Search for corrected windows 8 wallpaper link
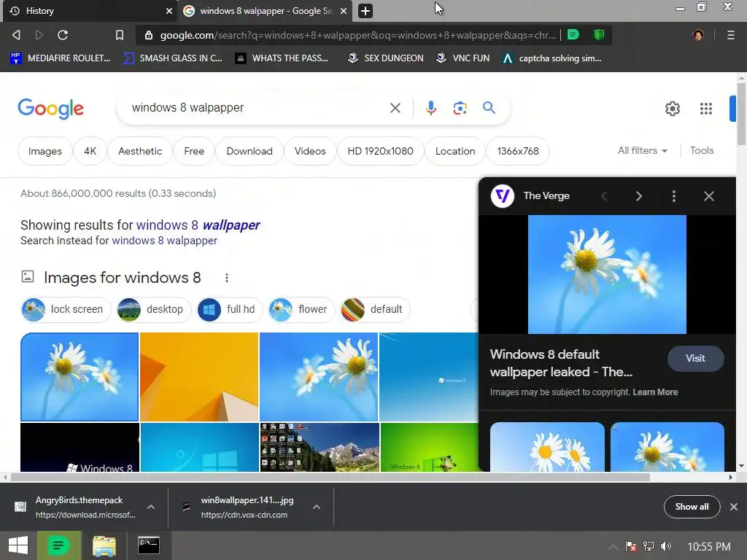Image resolution: width=747 pixels, height=560 pixels. (198, 225)
